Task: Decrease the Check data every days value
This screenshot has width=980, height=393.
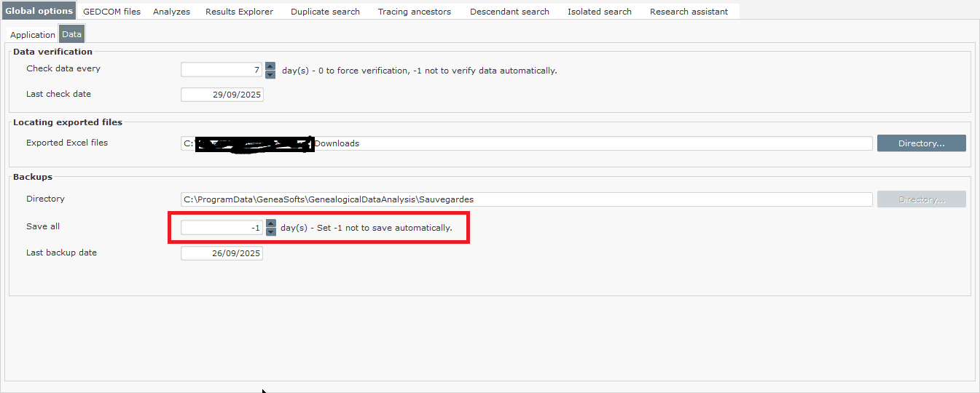Action: 270,74
